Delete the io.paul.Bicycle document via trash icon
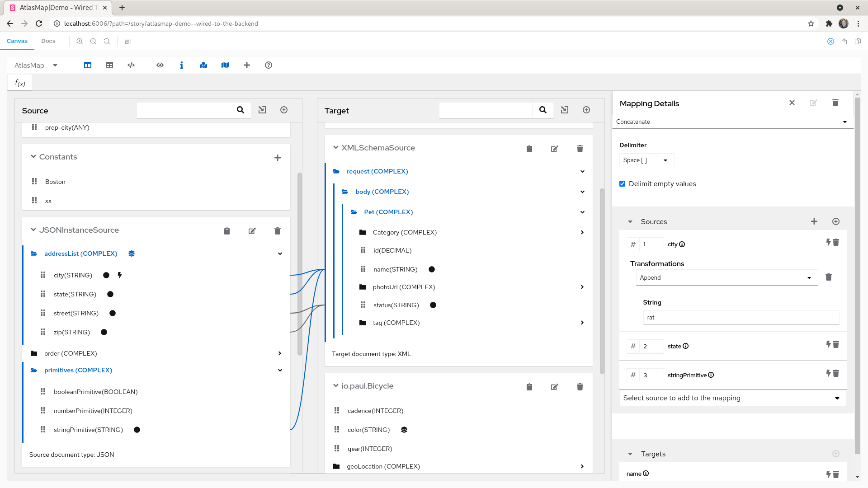Viewport: 868px width, 488px height. 580,387
